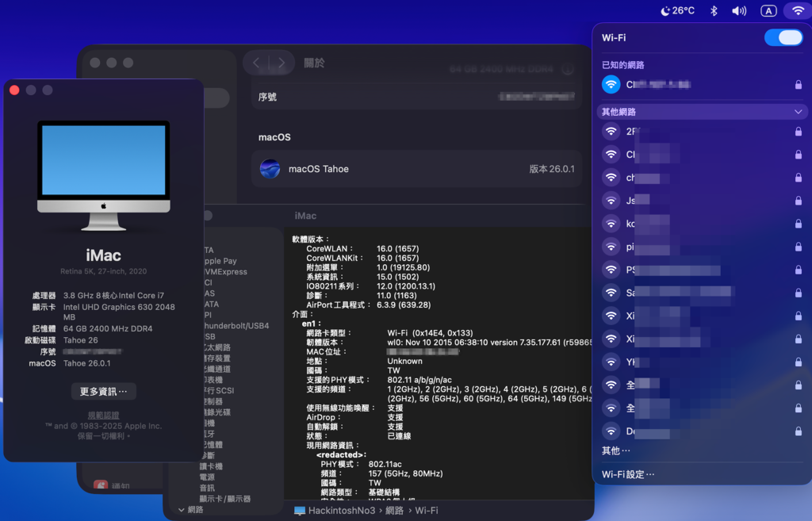Image resolution: width=812 pixels, height=521 pixels.
Task: Join the network starting with ch
Action: 702,178
